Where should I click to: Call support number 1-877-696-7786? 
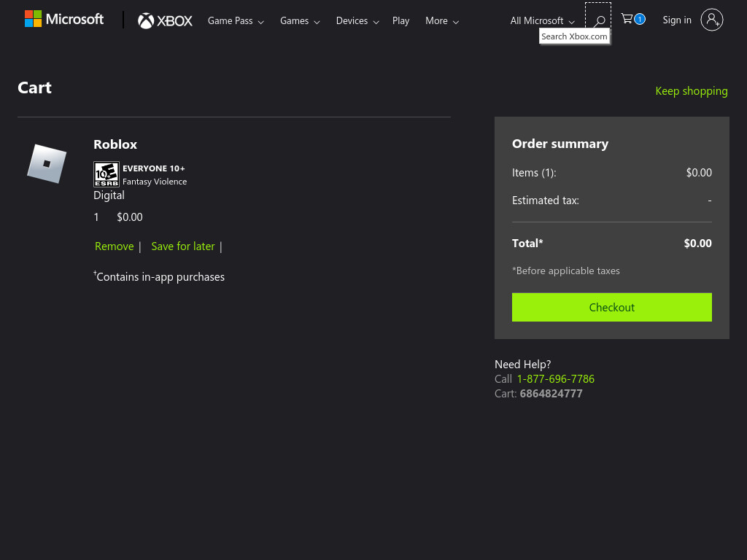pos(555,379)
